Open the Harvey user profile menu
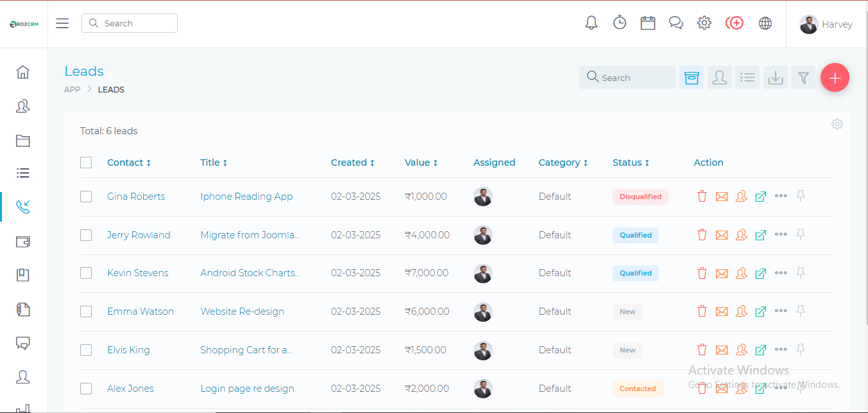Viewport: 868px width, 413px height. tap(826, 24)
